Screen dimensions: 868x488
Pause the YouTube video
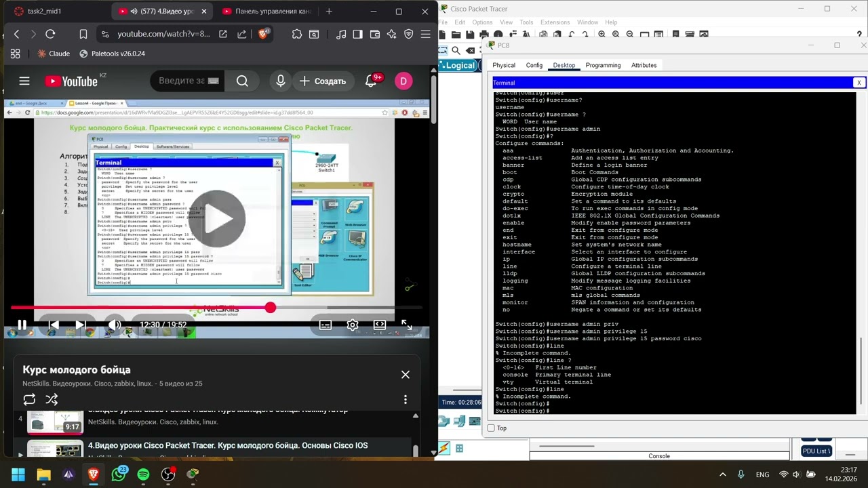tap(22, 325)
